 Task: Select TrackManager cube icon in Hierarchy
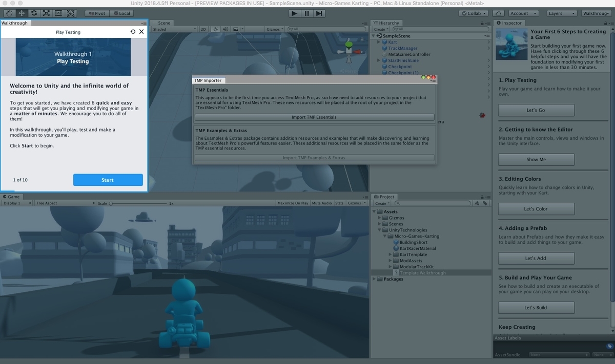385,48
